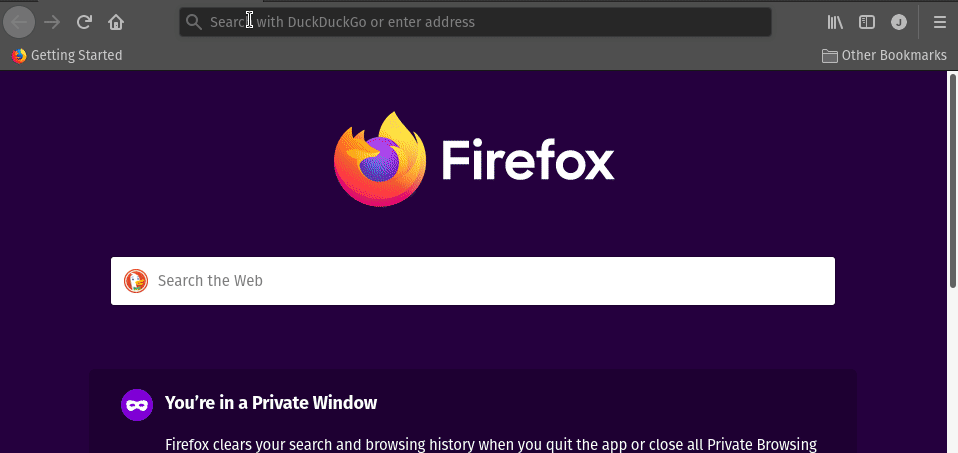The width and height of the screenshot is (958, 453).
Task: Click into the Search the Web field
Action: click(480, 281)
